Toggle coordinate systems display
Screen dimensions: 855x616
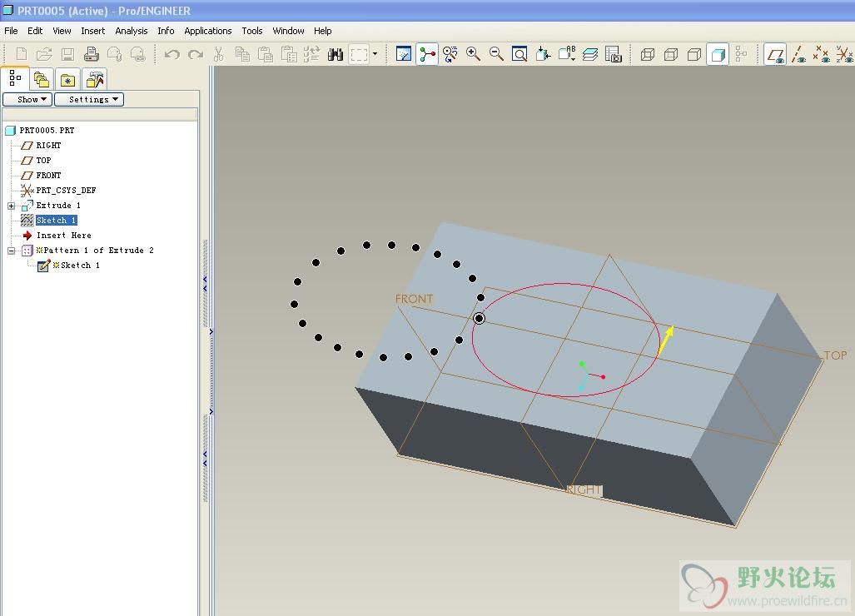(x=845, y=54)
